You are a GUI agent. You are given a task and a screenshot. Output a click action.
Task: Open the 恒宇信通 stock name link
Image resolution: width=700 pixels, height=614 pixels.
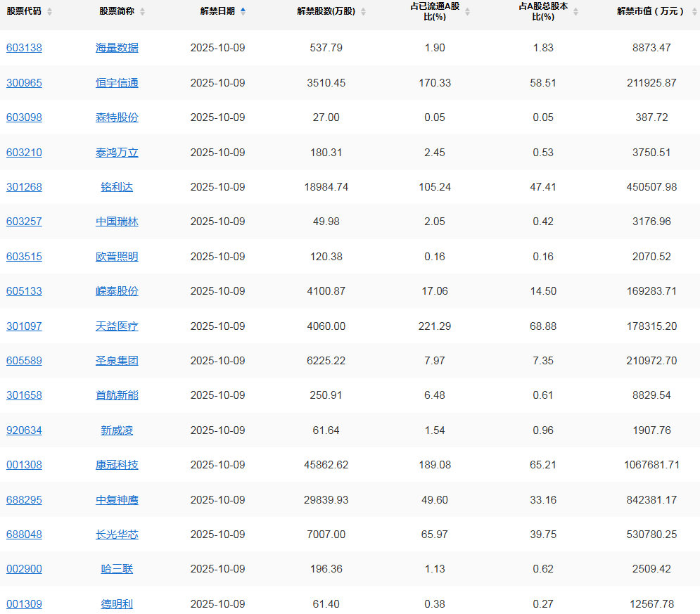point(117,83)
